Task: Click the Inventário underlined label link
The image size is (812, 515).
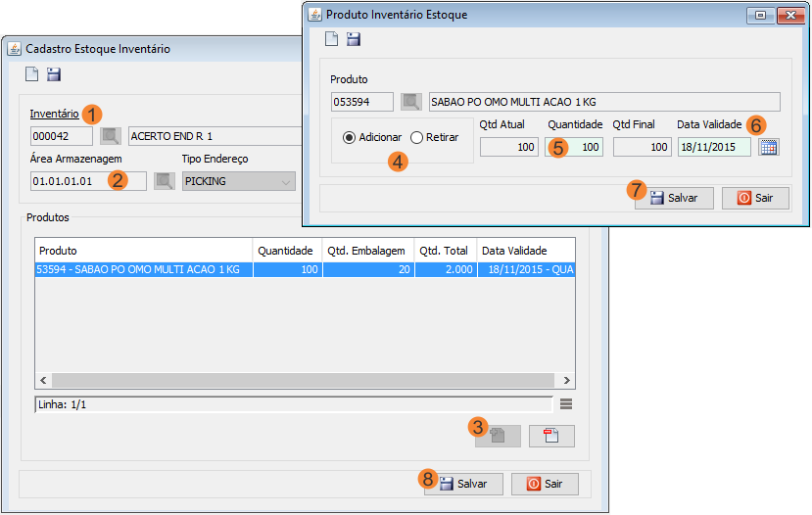Action: coord(54,114)
